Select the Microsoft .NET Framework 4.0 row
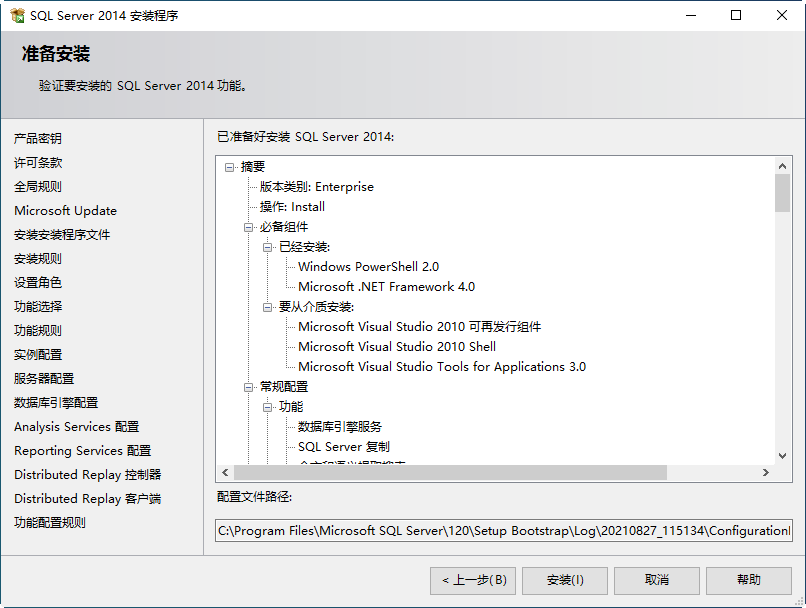The image size is (806, 608). [386, 287]
